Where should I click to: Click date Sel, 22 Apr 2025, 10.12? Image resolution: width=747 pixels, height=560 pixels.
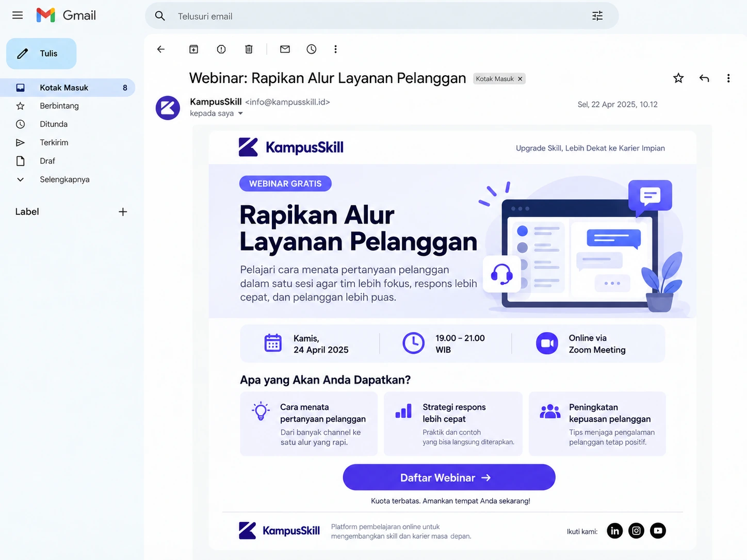coord(618,105)
